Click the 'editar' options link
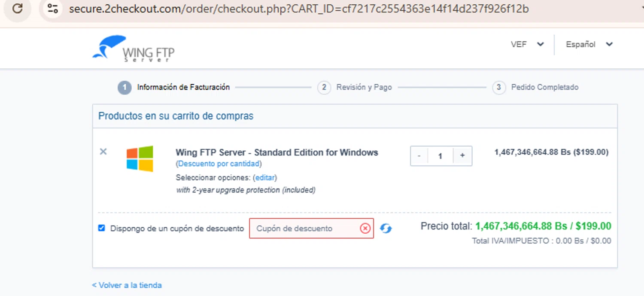The image size is (644, 296). 265,177
